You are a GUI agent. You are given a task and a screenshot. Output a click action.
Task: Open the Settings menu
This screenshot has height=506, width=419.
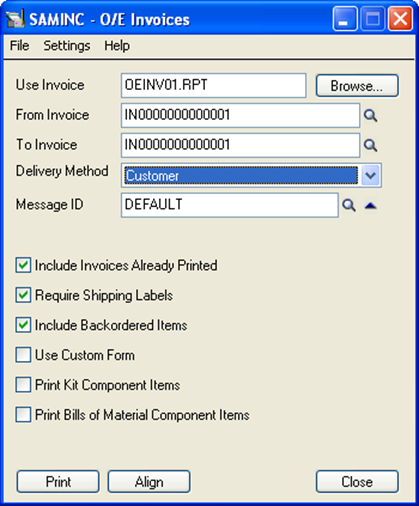(67, 46)
